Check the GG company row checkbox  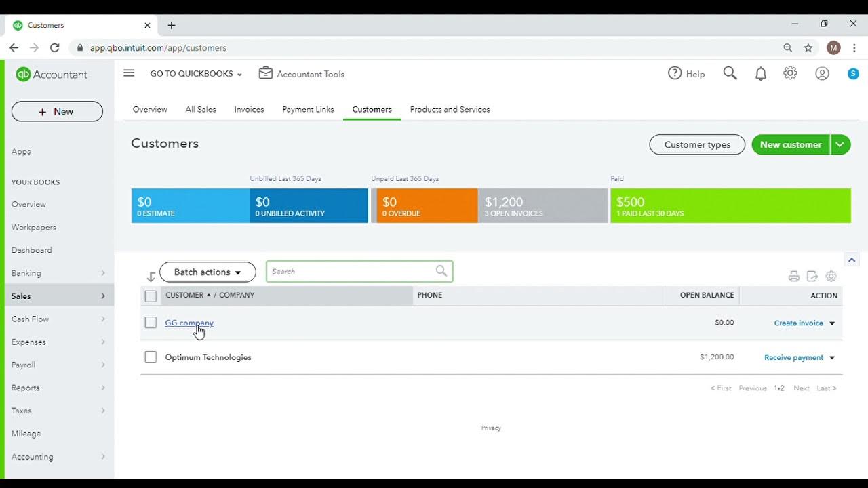151,323
